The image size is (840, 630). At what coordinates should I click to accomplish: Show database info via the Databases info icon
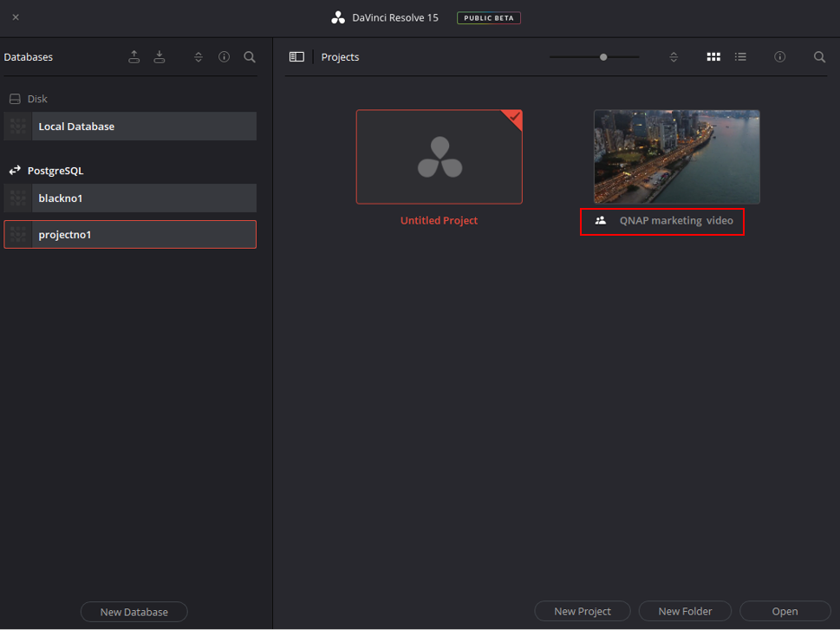pyautogui.click(x=224, y=57)
